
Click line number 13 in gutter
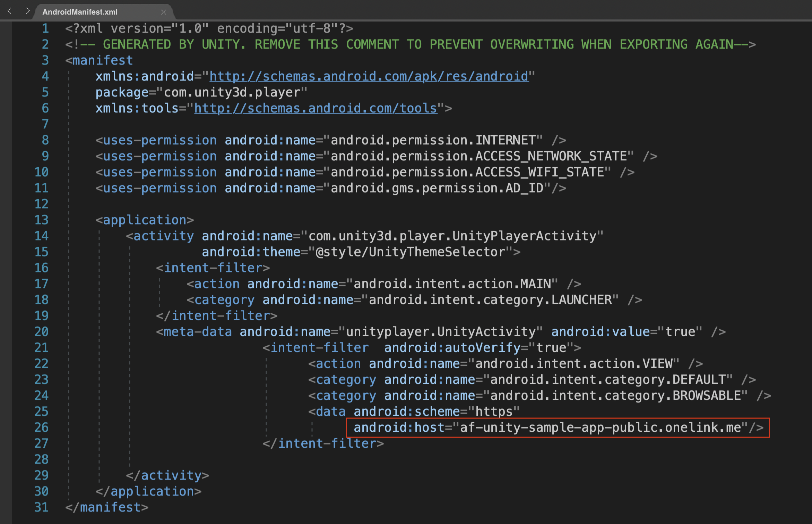click(42, 220)
